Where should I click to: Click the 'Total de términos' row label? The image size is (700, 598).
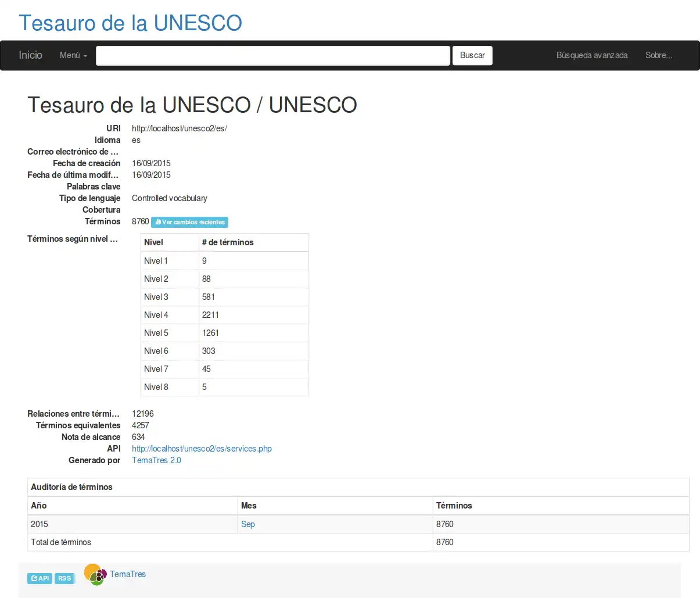coord(61,542)
